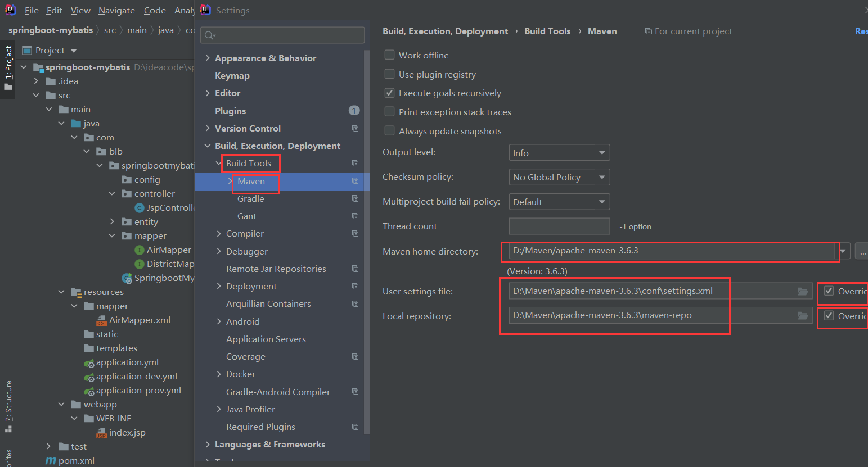Select index.jsp file in project tree
The height and width of the screenshot is (467, 868).
click(x=121, y=432)
